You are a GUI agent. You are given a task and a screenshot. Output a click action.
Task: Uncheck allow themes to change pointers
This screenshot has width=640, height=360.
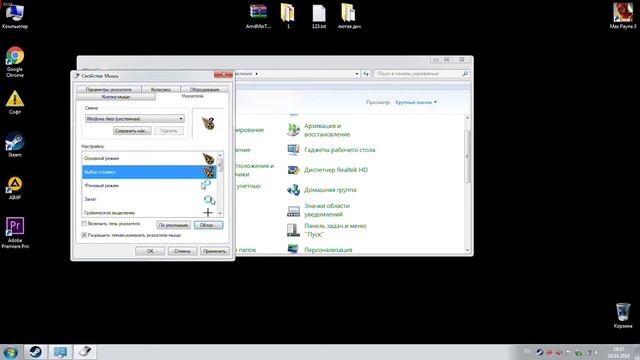click(x=84, y=235)
